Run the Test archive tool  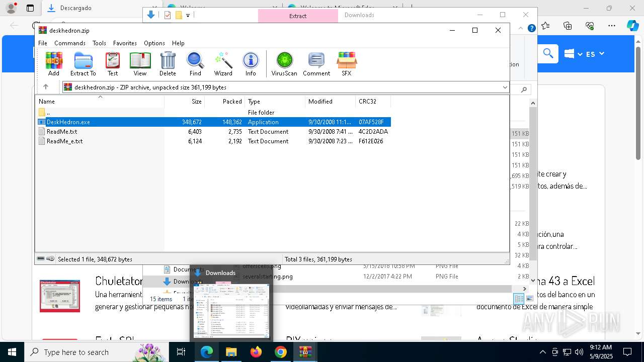tap(113, 64)
